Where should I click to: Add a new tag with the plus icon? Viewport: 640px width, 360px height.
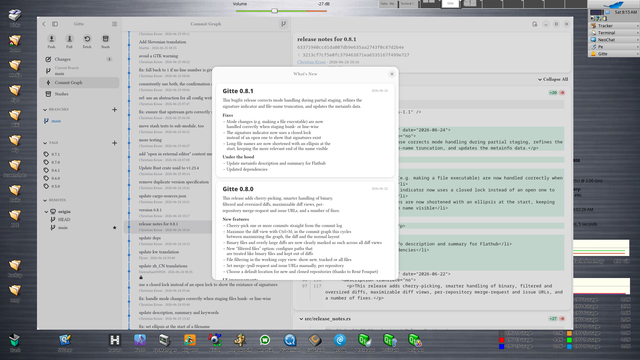click(114, 143)
